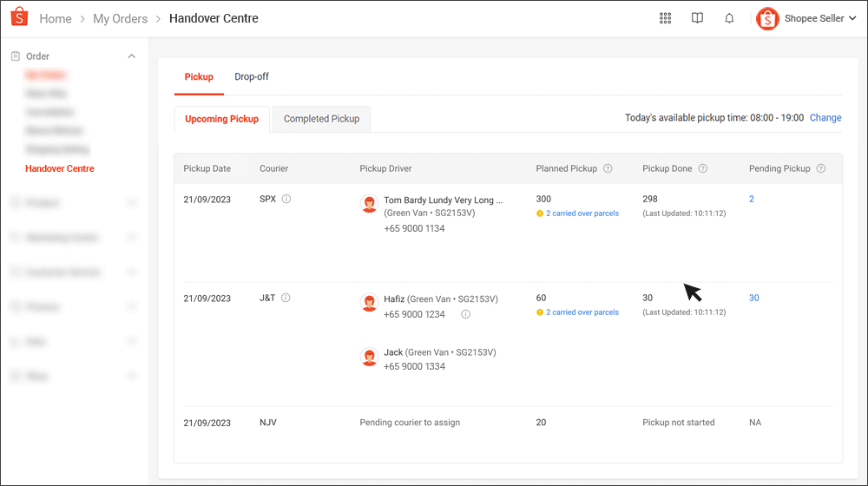The height and width of the screenshot is (486, 868).
Task: Go to Home breadcrumb
Action: point(56,19)
